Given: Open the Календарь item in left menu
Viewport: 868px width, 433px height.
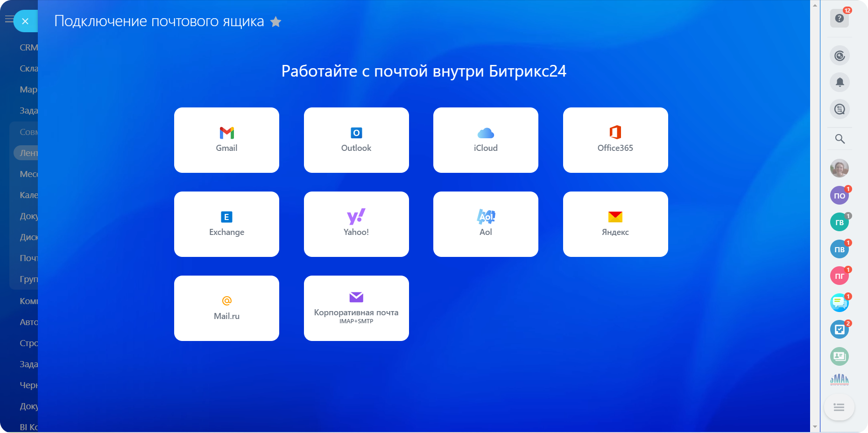Looking at the screenshot, I should click(28, 195).
